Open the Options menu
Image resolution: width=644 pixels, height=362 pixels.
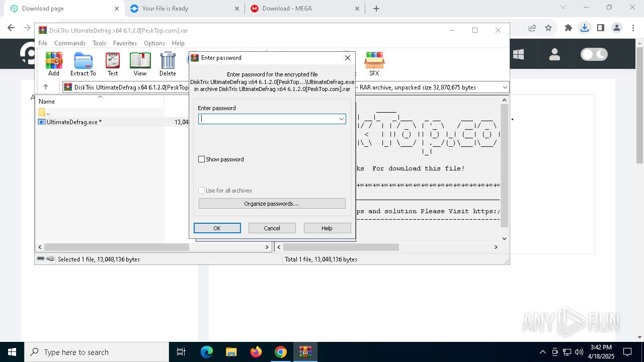click(x=154, y=43)
